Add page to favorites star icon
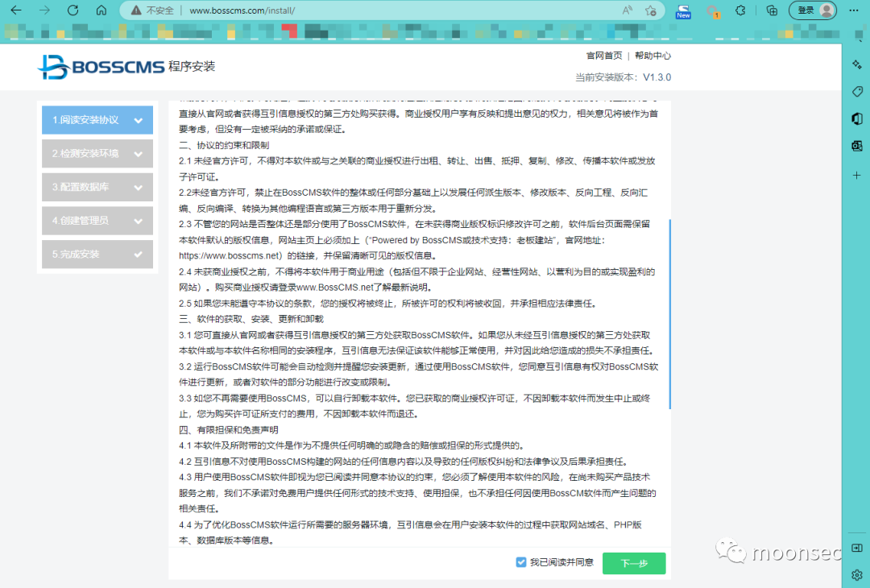 (x=651, y=10)
